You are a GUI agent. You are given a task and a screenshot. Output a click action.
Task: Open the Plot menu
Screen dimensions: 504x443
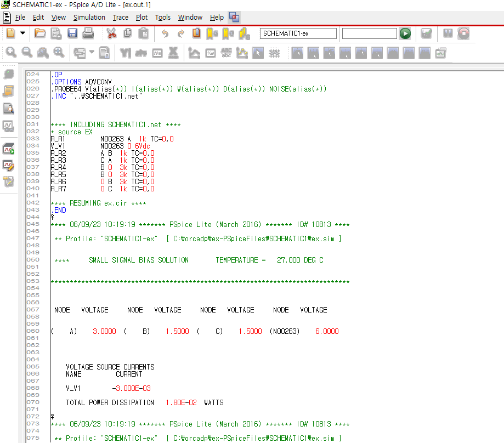[141, 18]
